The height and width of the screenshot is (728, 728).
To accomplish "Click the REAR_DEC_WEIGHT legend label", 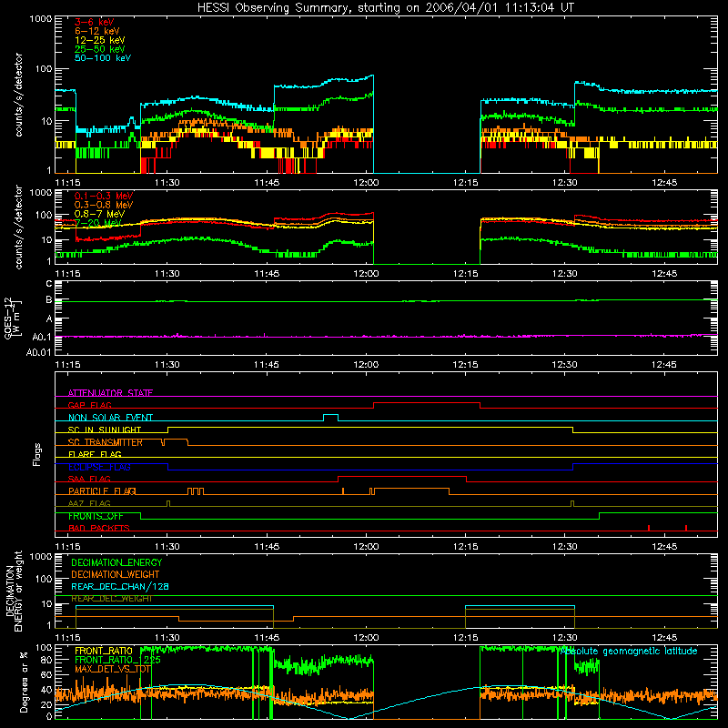I will (x=111, y=599).
